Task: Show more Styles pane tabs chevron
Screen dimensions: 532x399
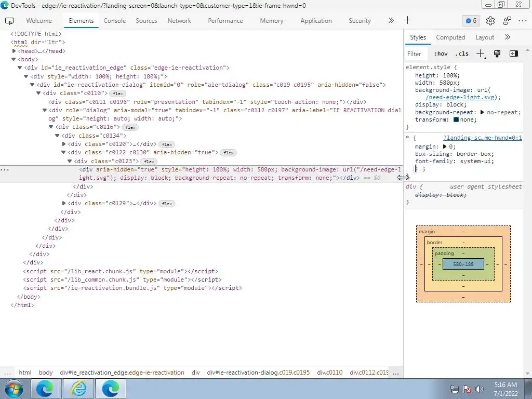Action: [x=508, y=37]
